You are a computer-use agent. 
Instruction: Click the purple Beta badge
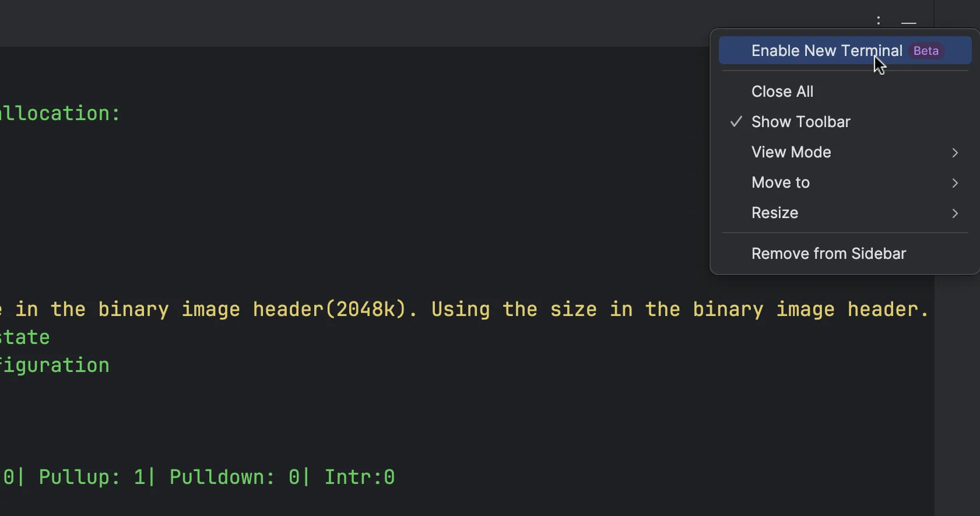(926, 51)
